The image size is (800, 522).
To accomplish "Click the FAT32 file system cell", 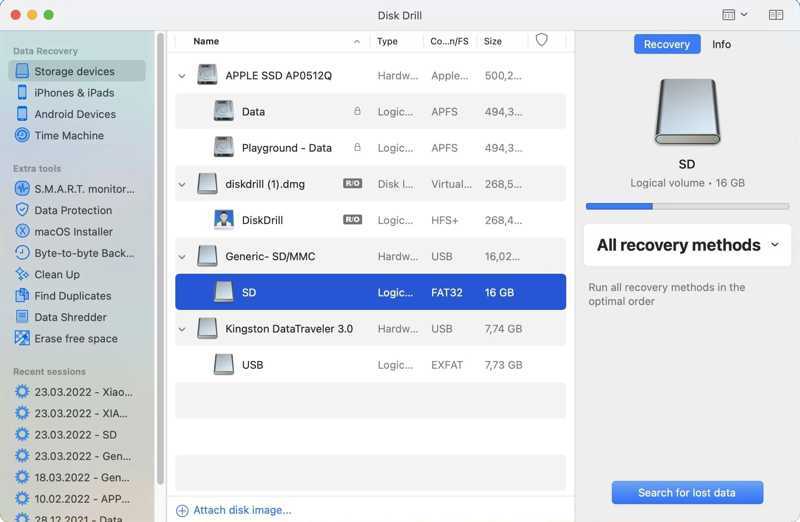I will [446, 293].
